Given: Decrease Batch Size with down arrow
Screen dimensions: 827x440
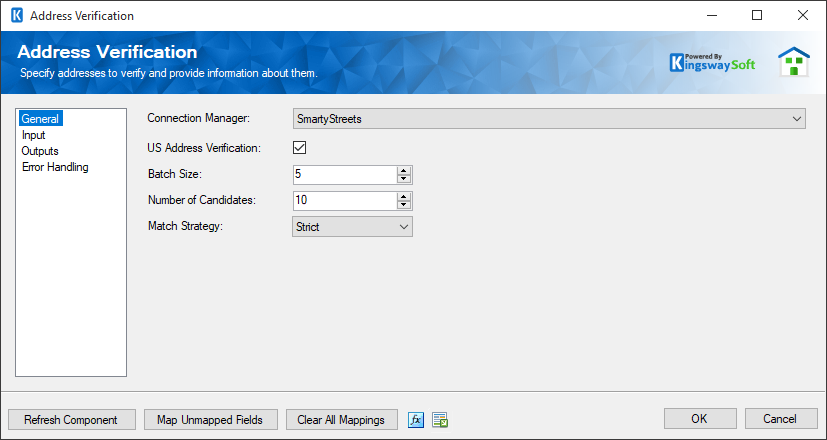Looking at the screenshot, I should click(x=404, y=179).
